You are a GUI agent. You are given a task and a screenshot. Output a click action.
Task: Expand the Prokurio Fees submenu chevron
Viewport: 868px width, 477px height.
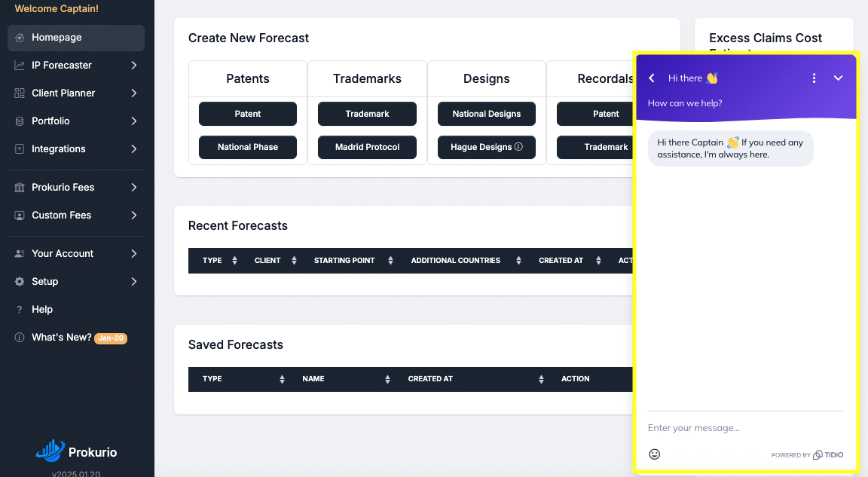[x=134, y=188]
